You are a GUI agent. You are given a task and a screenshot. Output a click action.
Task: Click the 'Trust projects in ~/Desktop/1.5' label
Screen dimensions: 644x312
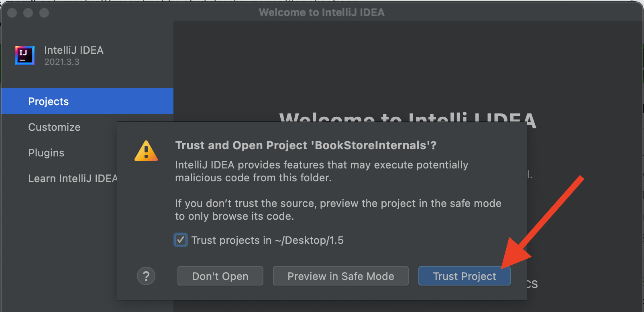pyautogui.click(x=267, y=240)
